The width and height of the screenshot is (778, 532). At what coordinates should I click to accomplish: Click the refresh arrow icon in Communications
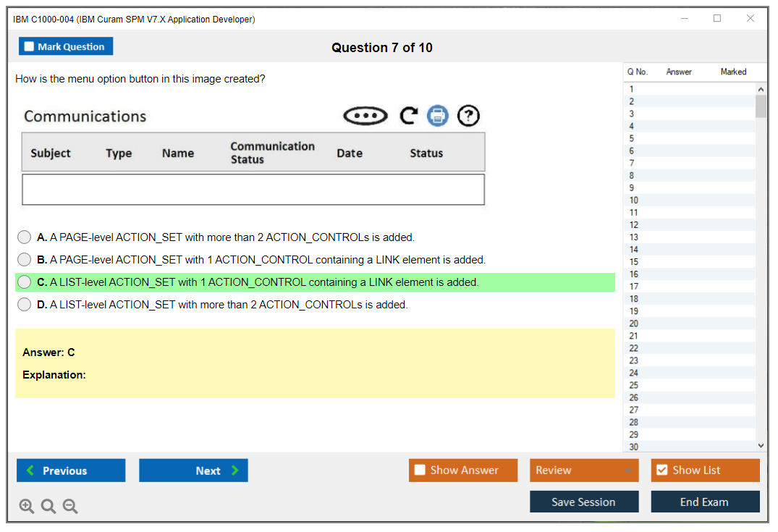click(409, 116)
